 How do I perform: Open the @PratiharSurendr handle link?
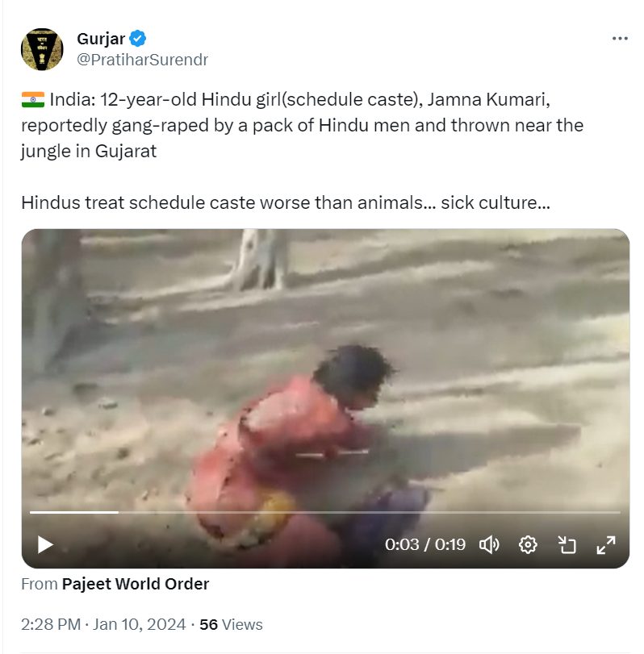coord(142,60)
